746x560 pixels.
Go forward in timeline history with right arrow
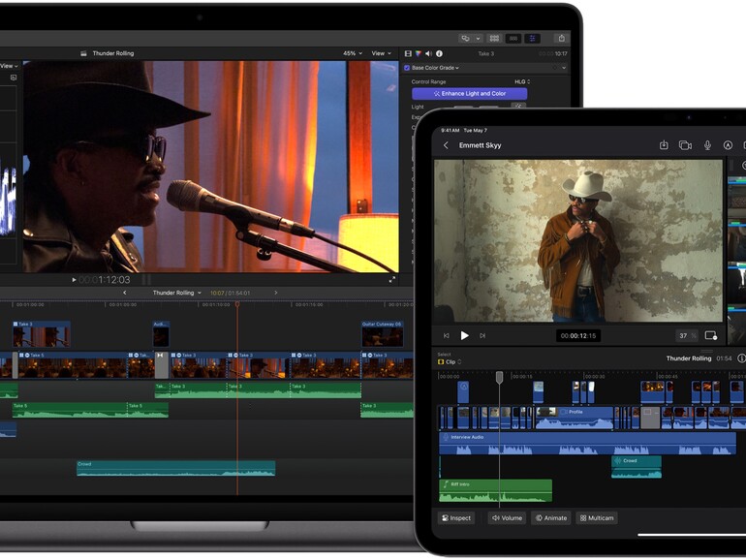point(275,293)
